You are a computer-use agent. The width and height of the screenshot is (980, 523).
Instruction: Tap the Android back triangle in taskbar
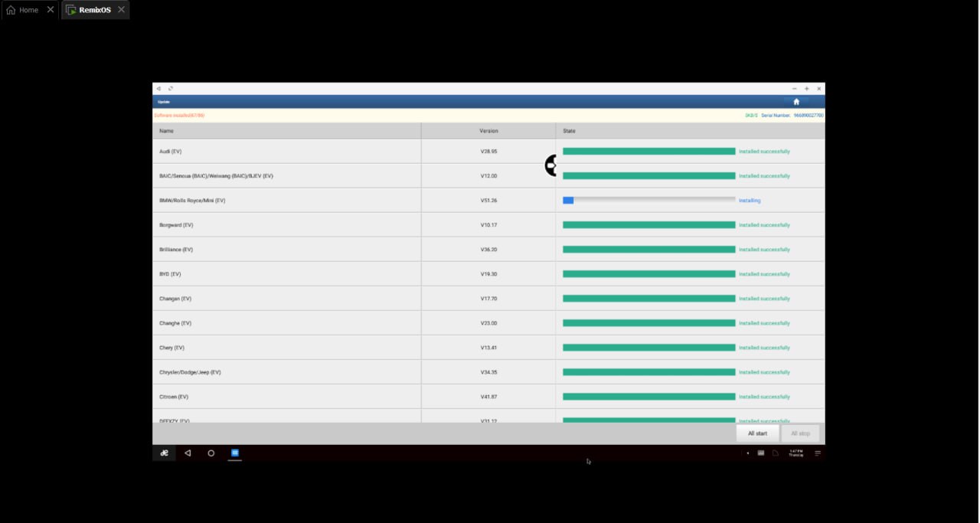coord(188,453)
